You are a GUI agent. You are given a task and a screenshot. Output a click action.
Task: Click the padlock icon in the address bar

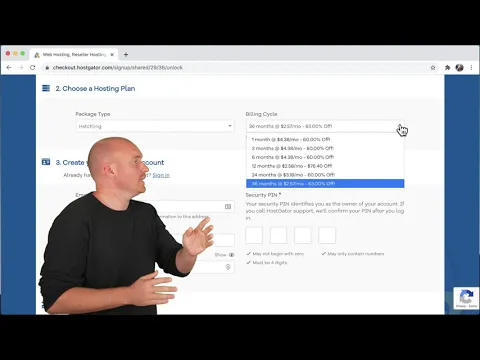[x=47, y=68]
